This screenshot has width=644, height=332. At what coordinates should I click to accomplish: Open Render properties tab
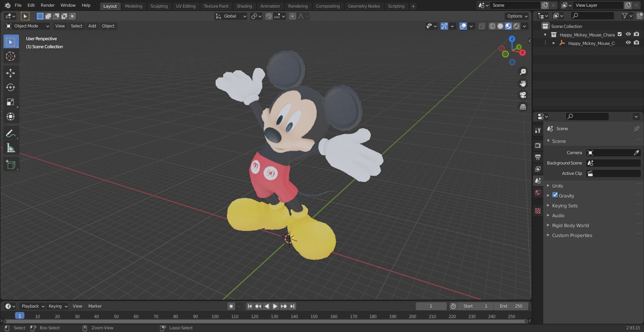[538, 145]
